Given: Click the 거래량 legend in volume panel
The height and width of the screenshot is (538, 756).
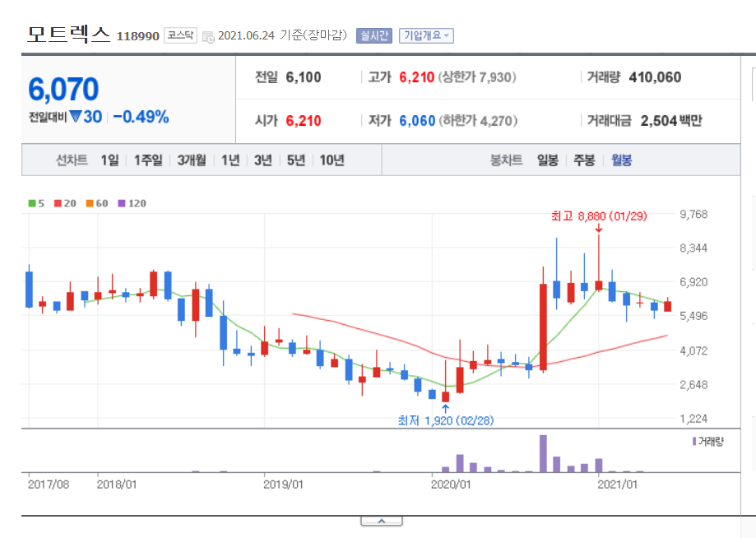Looking at the screenshot, I should point(707,441).
